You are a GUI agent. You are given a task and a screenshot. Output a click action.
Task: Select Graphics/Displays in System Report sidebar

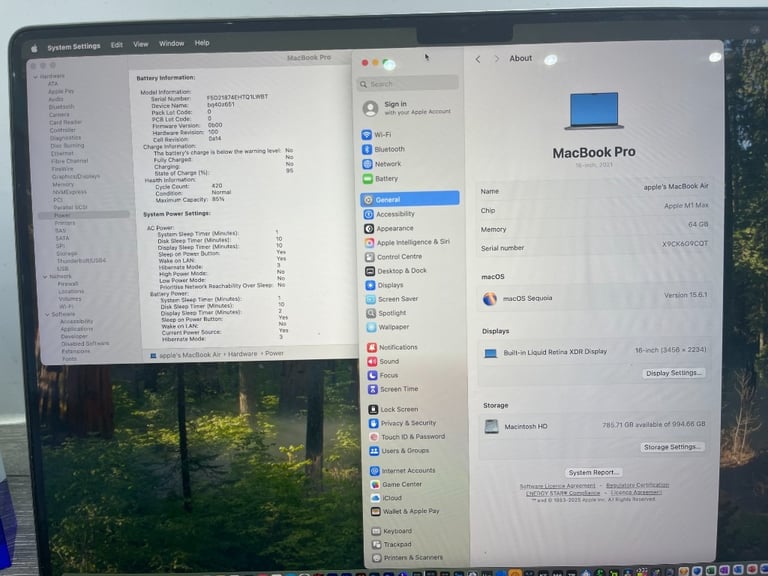76,176
